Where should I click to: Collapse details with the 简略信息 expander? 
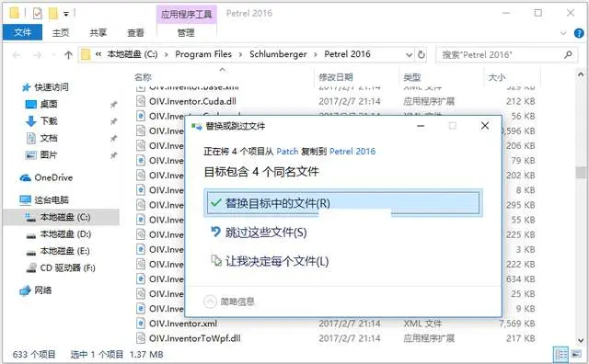click(229, 301)
